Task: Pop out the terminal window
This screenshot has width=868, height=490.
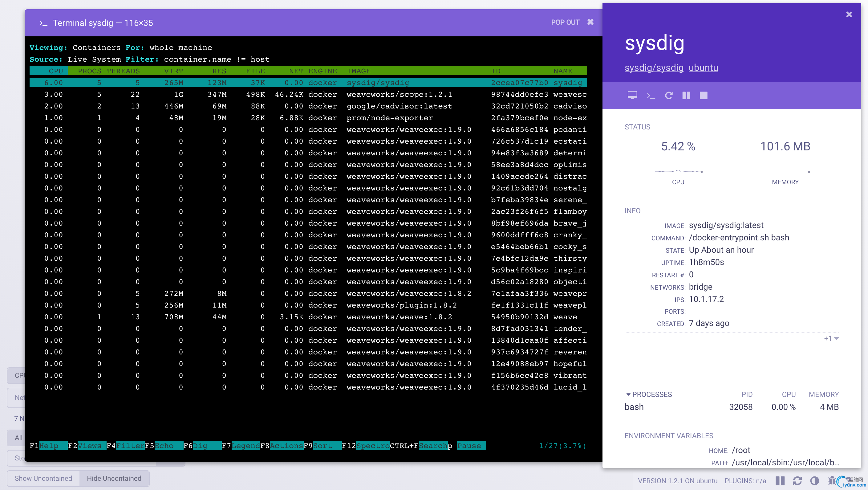Action: click(x=565, y=22)
